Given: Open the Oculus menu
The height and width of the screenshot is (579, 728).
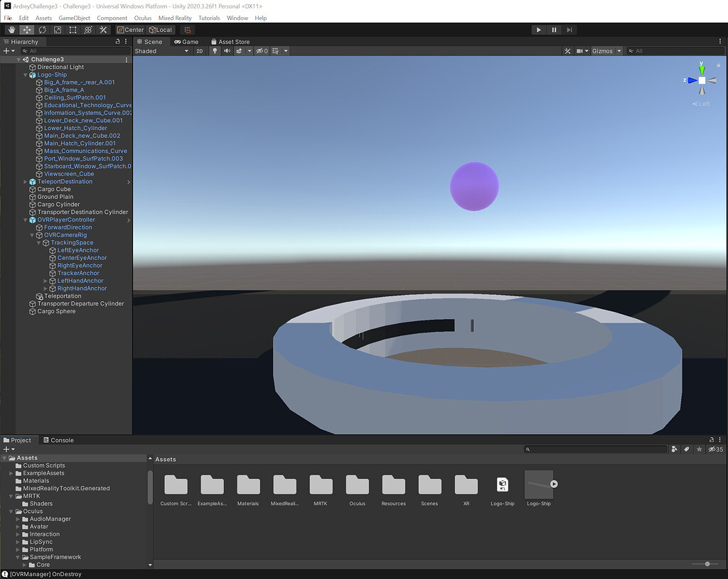Looking at the screenshot, I should 142,18.
